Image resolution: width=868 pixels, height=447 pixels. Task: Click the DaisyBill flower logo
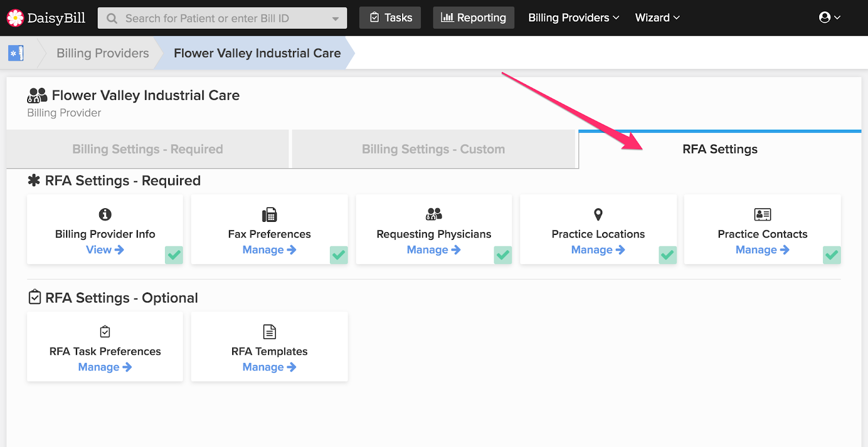pyautogui.click(x=15, y=18)
